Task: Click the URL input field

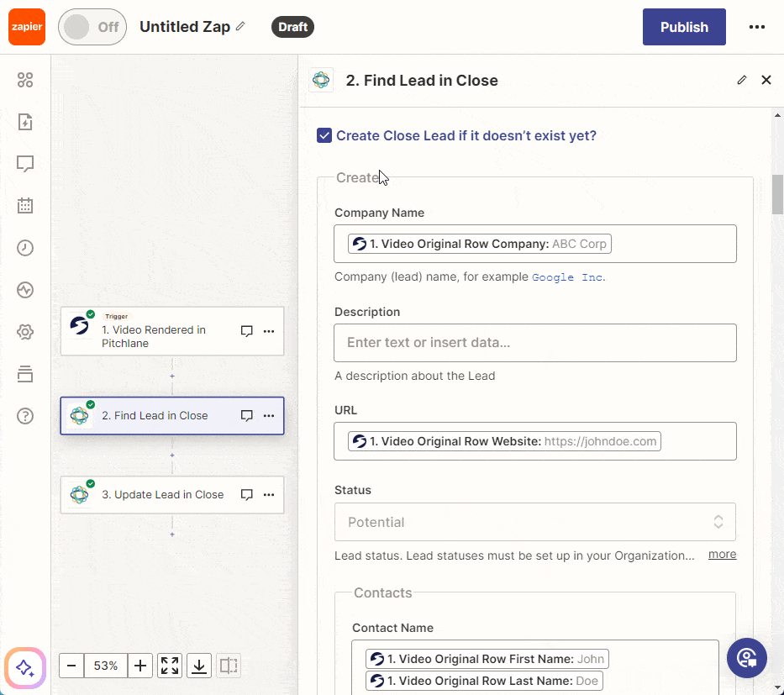Action: (535, 441)
